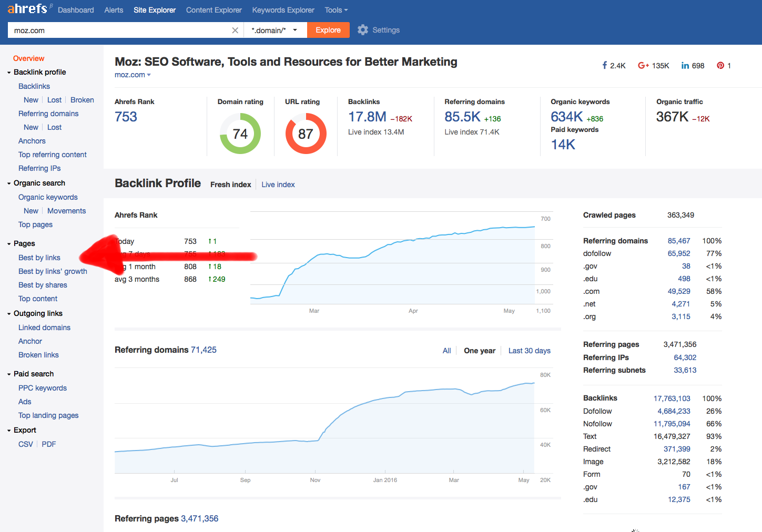Viewport: 762px width, 532px height.
Task: Export the report as CSV
Action: pyautogui.click(x=25, y=444)
